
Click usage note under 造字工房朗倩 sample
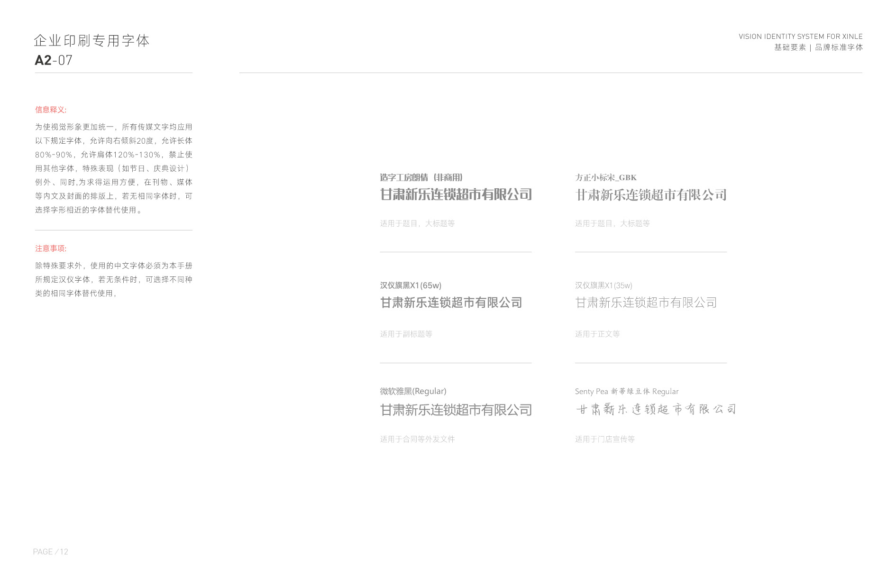(417, 223)
